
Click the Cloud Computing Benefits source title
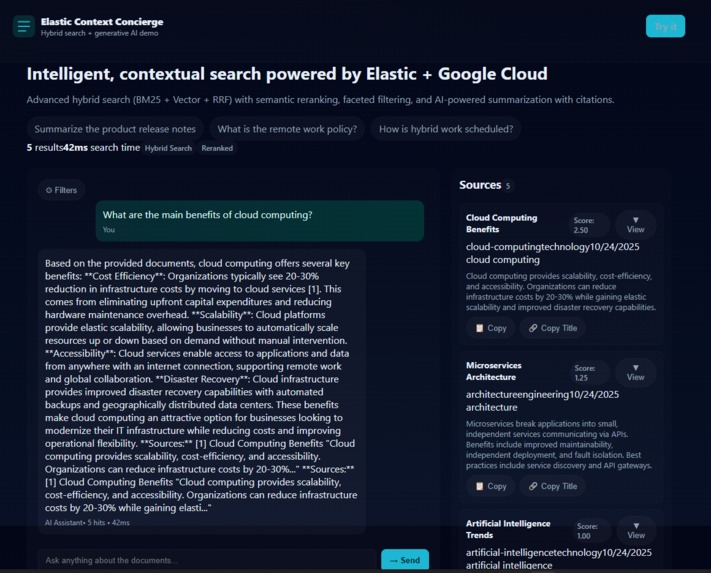pos(502,223)
